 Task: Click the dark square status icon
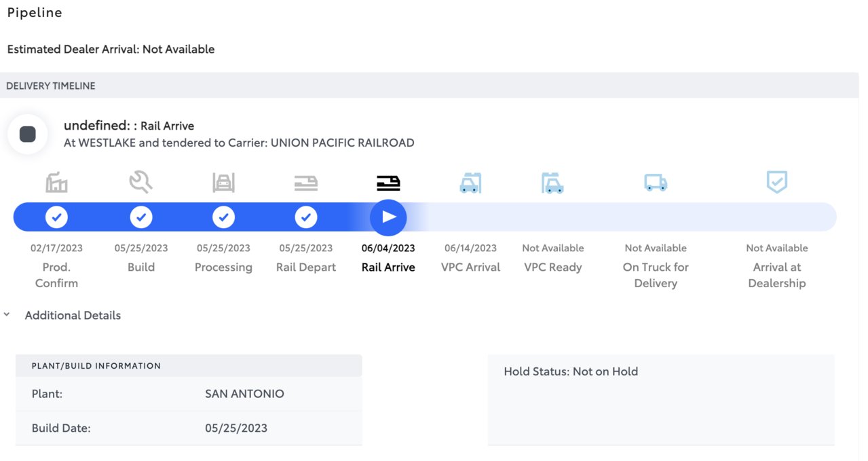coord(28,134)
